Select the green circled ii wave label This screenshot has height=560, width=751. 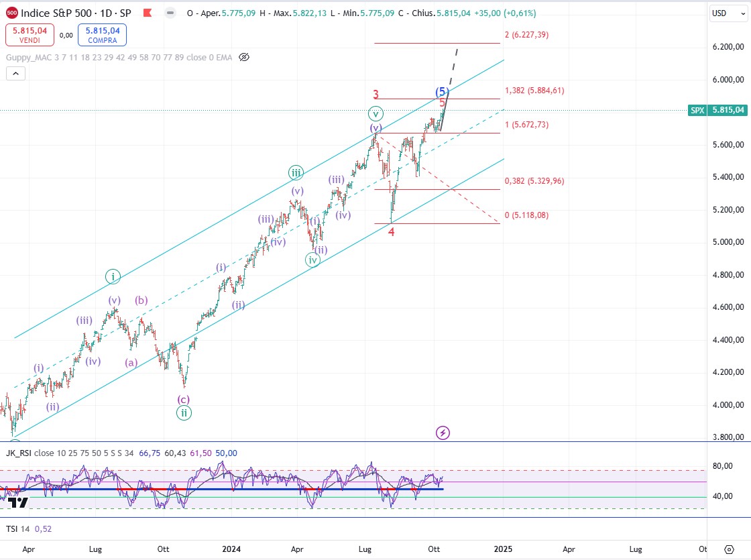pos(184,413)
